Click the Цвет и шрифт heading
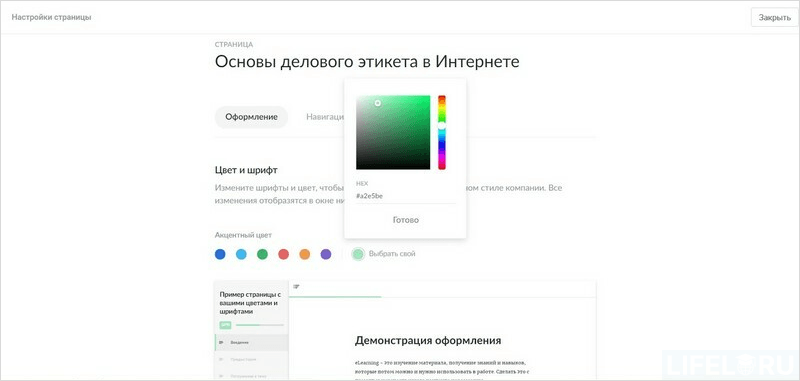Screen dimensions: 800x381 tap(246, 170)
